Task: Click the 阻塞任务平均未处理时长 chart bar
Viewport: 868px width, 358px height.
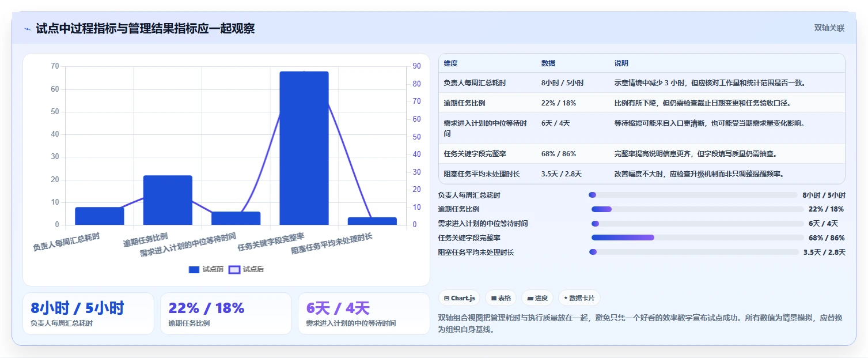Action: pyautogui.click(x=372, y=221)
